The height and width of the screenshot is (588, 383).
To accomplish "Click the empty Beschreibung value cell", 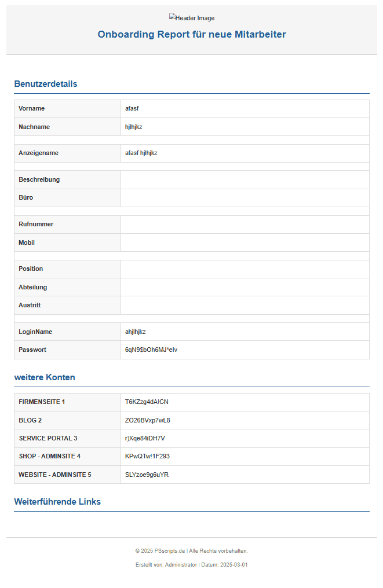I will point(245,180).
